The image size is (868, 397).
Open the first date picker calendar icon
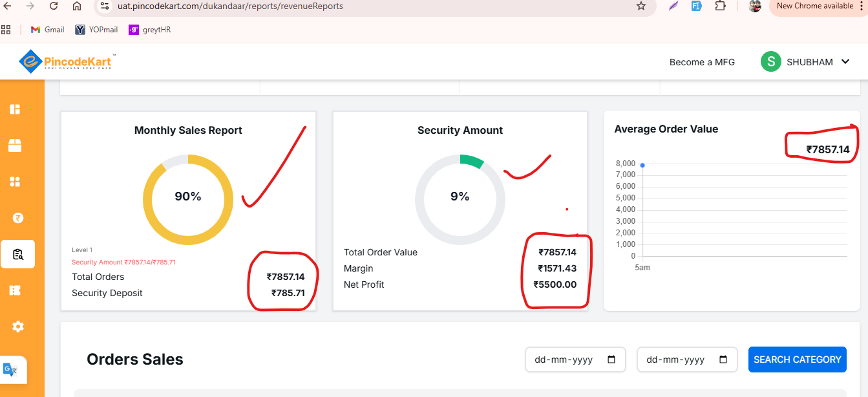coord(611,359)
